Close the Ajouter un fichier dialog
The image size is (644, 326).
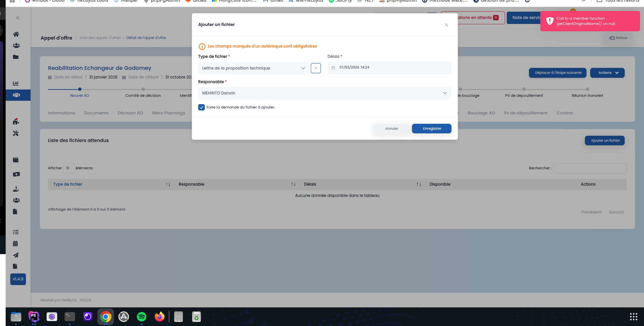(446, 25)
